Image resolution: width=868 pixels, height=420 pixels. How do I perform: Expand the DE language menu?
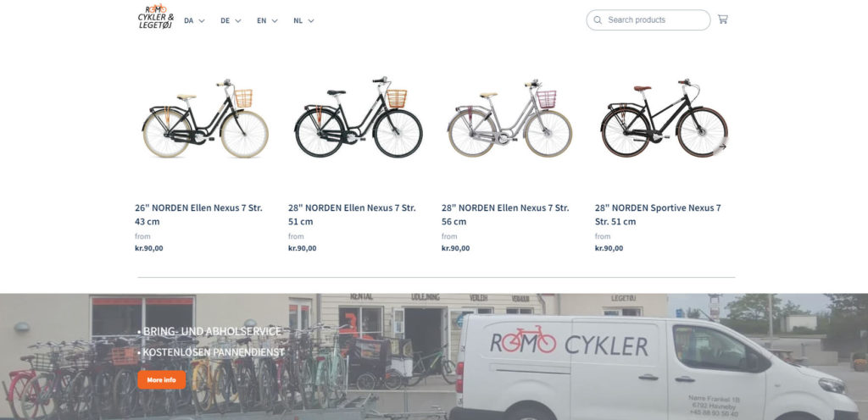pos(231,20)
